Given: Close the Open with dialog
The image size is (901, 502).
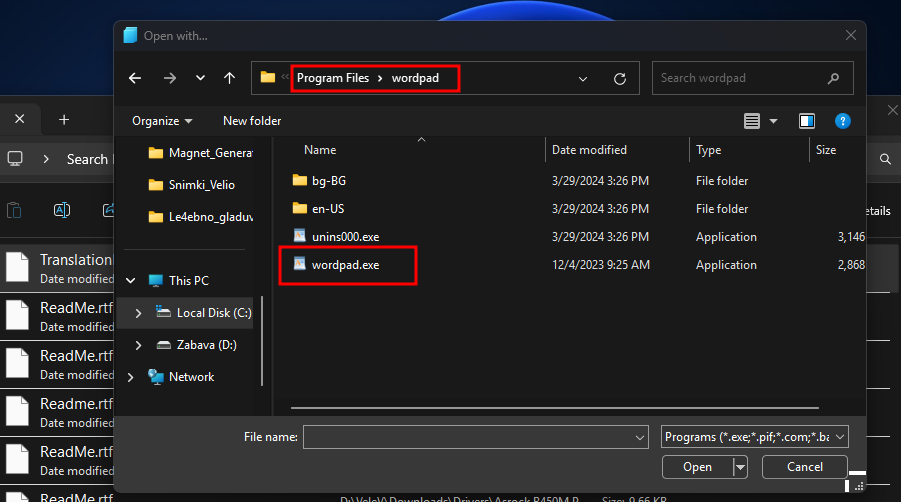Looking at the screenshot, I should click(x=851, y=36).
